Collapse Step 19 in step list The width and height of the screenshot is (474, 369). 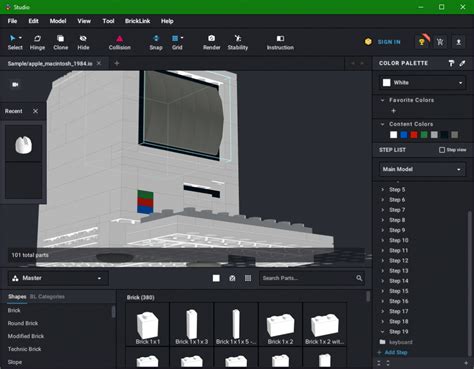pos(382,332)
